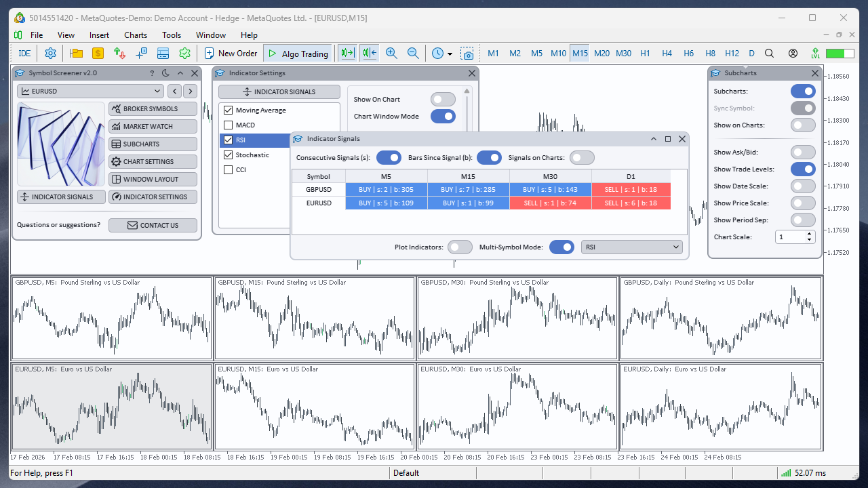This screenshot has height=488, width=868.
Task: Open help question mark in Symbol Screener
Action: coord(152,73)
